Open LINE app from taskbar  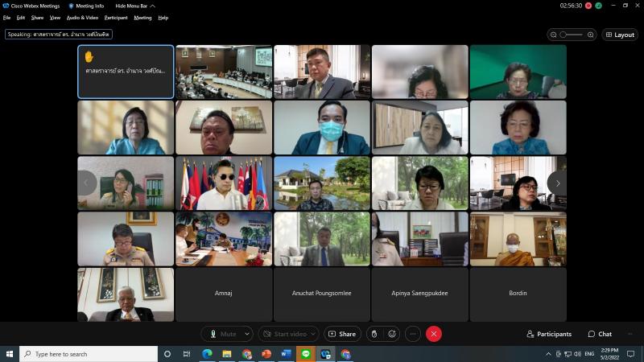point(306,354)
